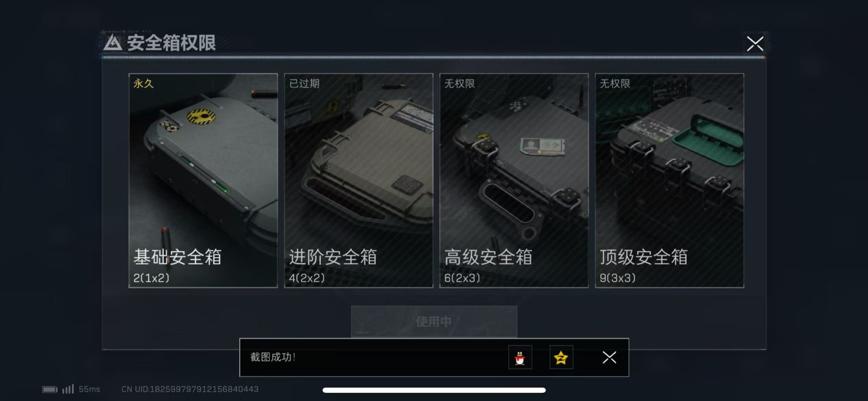
Task: Share screenshot via QQ penguin icon
Action: point(520,358)
